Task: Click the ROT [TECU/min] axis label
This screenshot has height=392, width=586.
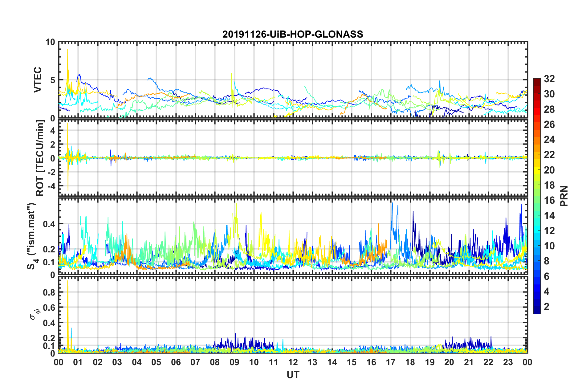Action: click(40, 158)
